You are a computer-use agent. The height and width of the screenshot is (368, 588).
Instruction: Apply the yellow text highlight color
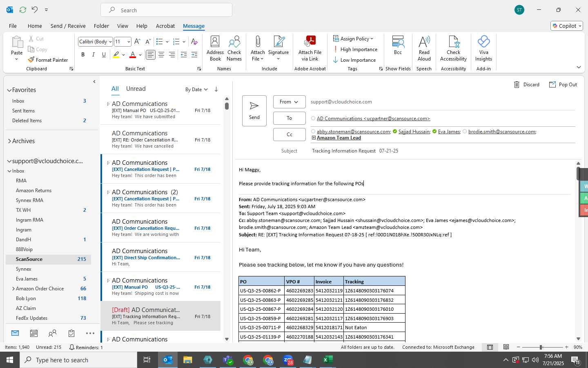(x=116, y=54)
